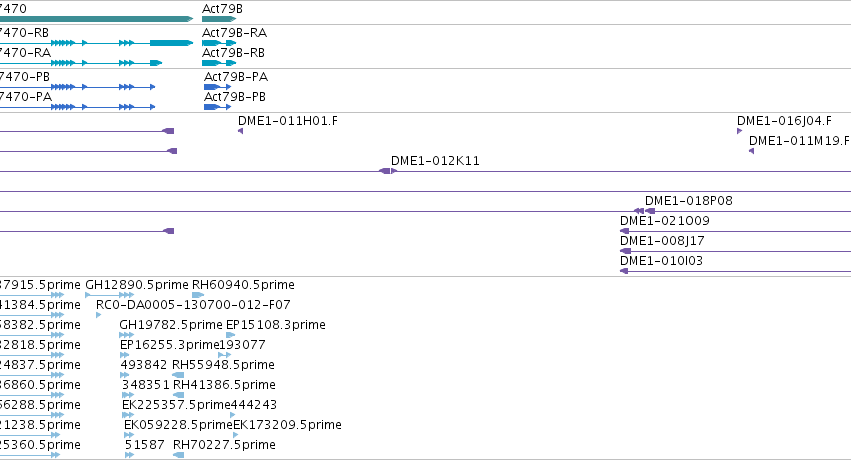
Task: Select EST 348351 label
Action: (x=145, y=385)
